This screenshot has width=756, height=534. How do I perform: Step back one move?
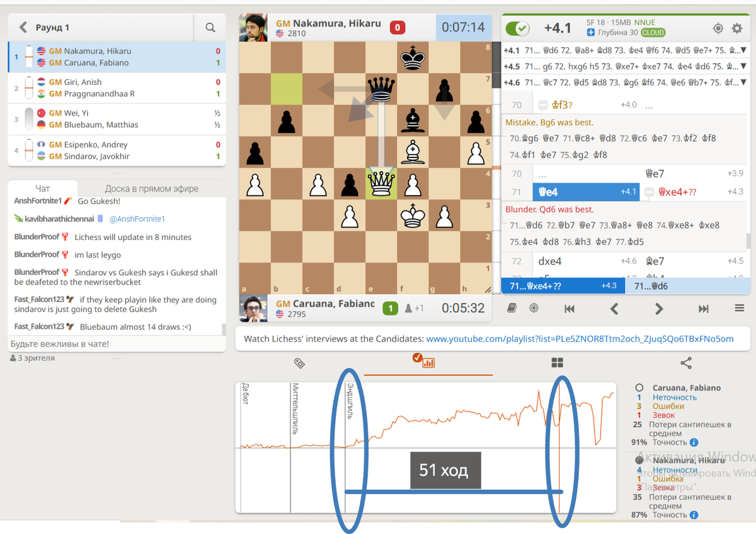614,309
